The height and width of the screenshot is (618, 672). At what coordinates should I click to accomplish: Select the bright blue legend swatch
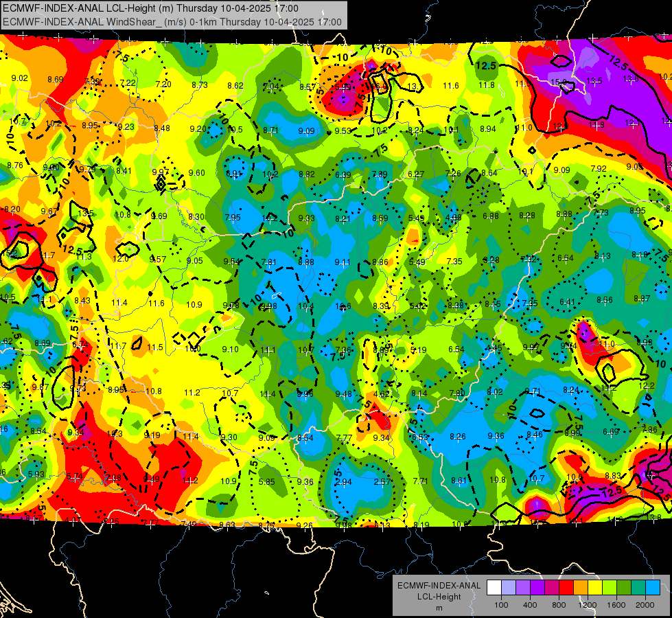tap(653, 588)
